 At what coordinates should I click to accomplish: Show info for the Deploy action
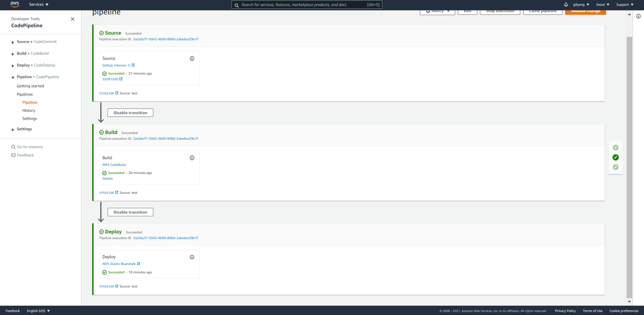(x=192, y=257)
